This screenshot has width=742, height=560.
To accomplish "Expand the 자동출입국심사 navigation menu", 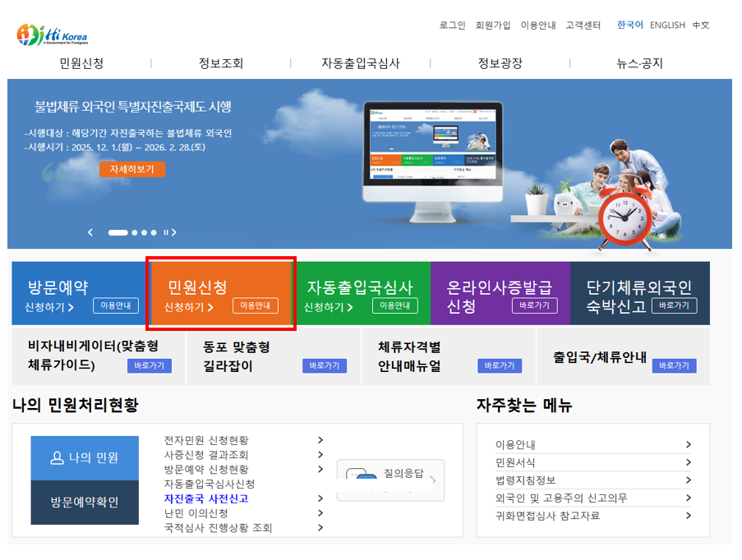I will pos(361,63).
